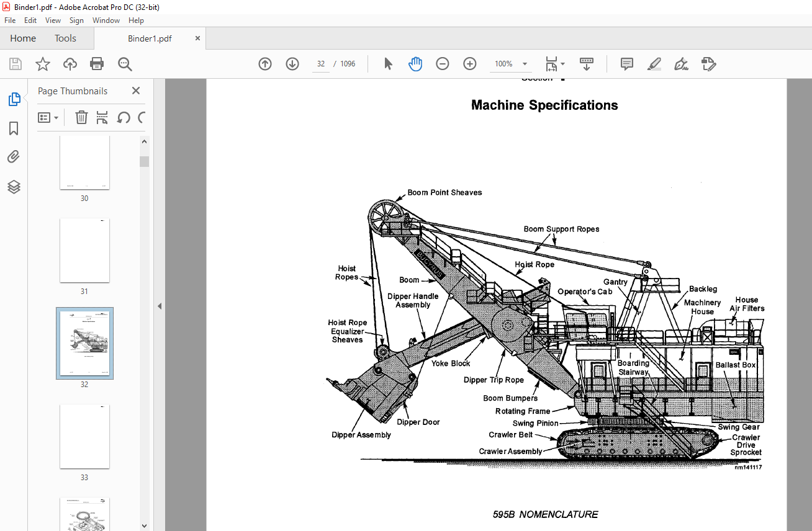Go to the next page with the down arrow

[x=292, y=64]
